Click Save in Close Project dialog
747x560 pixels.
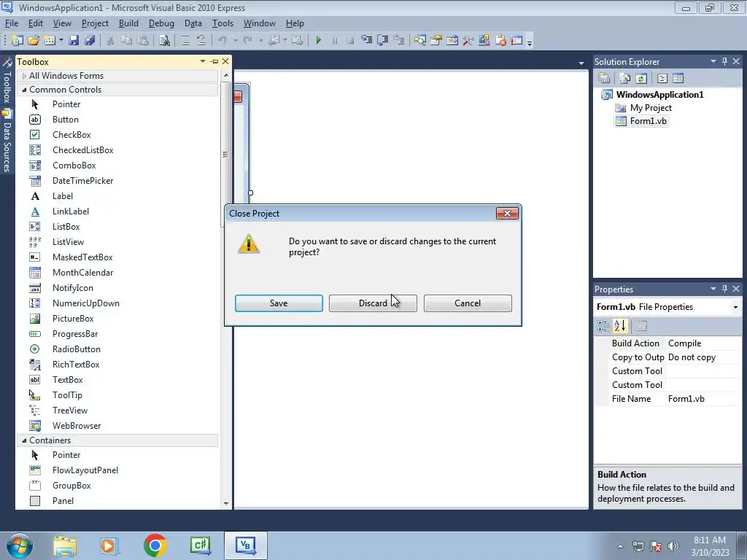tap(279, 303)
